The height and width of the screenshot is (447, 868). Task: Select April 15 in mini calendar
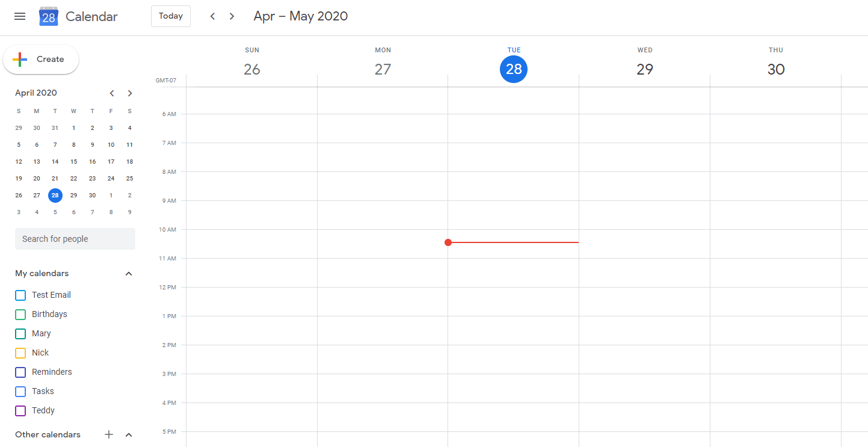[73, 161]
